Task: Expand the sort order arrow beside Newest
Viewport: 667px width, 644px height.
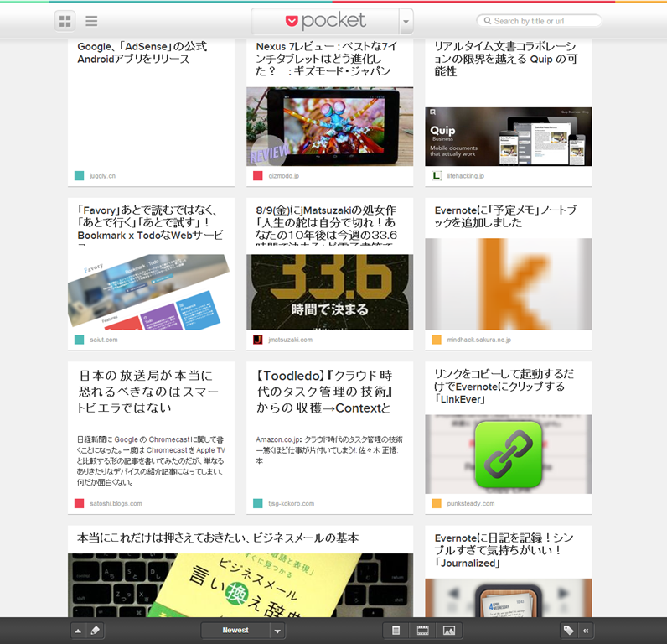Action: coord(277,631)
